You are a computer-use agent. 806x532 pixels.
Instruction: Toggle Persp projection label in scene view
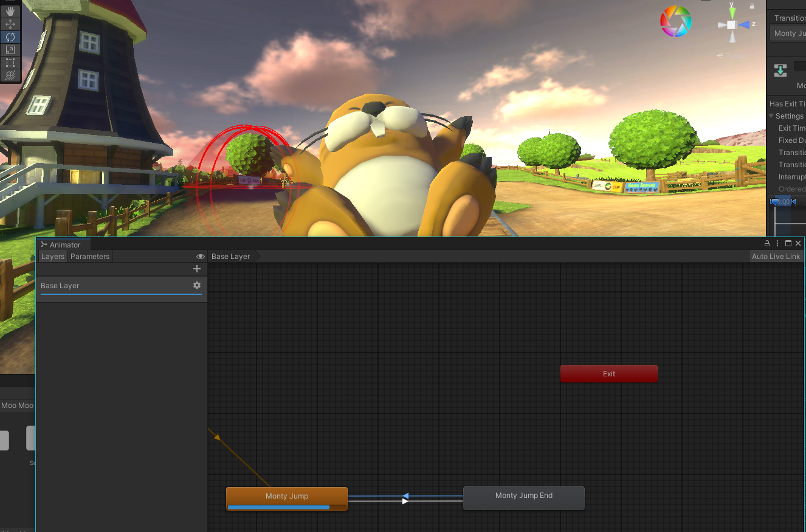click(x=733, y=55)
